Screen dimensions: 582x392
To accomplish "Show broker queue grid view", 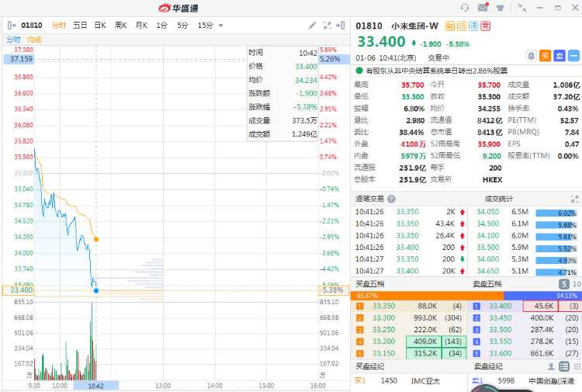I will [577, 366].
